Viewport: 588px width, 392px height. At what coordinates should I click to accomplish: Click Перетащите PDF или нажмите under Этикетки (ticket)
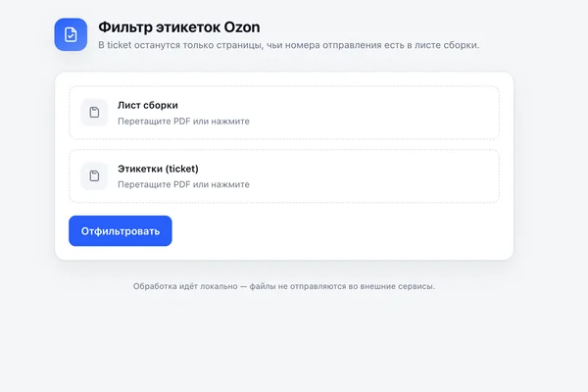point(184,184)
